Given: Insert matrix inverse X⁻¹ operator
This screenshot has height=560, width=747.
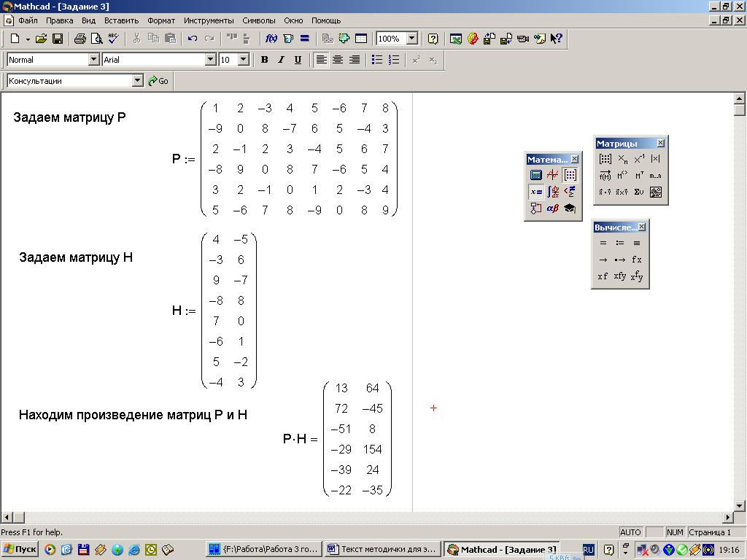Looking at the screenshot, I should (639, 159).
